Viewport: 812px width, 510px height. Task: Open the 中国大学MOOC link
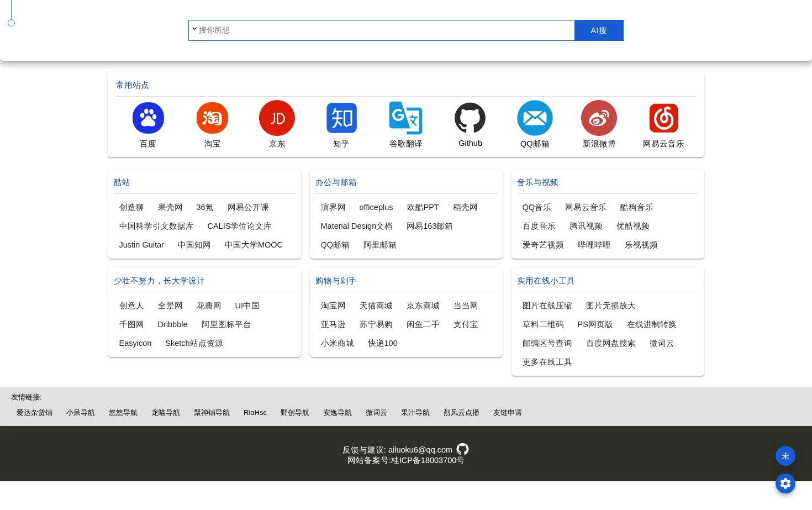[254, 245]
